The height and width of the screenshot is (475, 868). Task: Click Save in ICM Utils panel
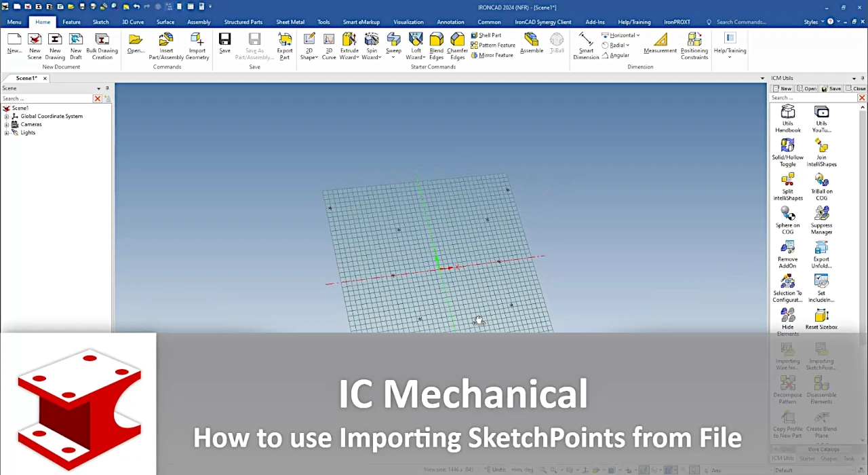tap(831, 89)
